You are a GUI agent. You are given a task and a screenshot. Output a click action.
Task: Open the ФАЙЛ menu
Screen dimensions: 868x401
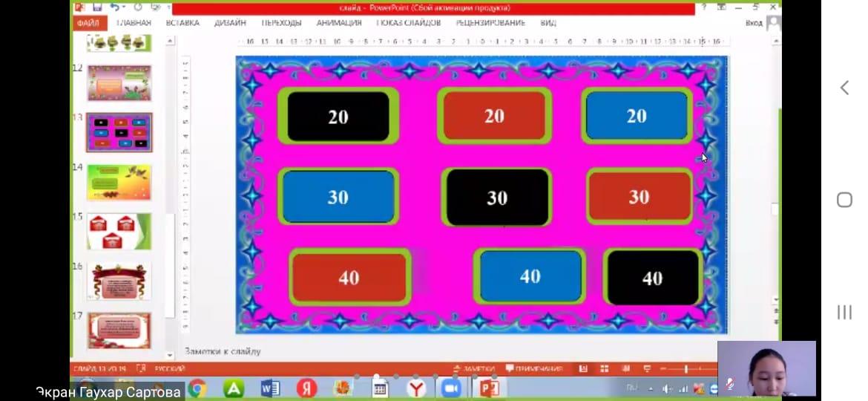88,23
